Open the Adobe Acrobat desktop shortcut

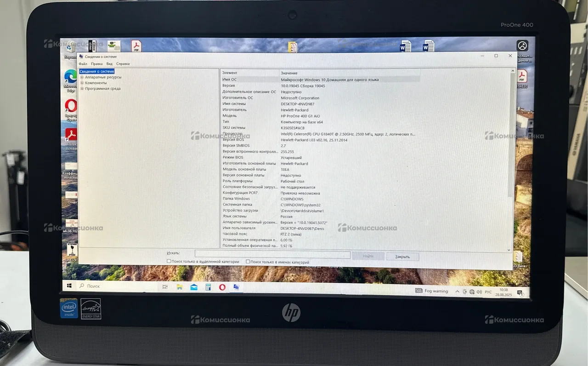pyautogui.click(x=71, y=139)
